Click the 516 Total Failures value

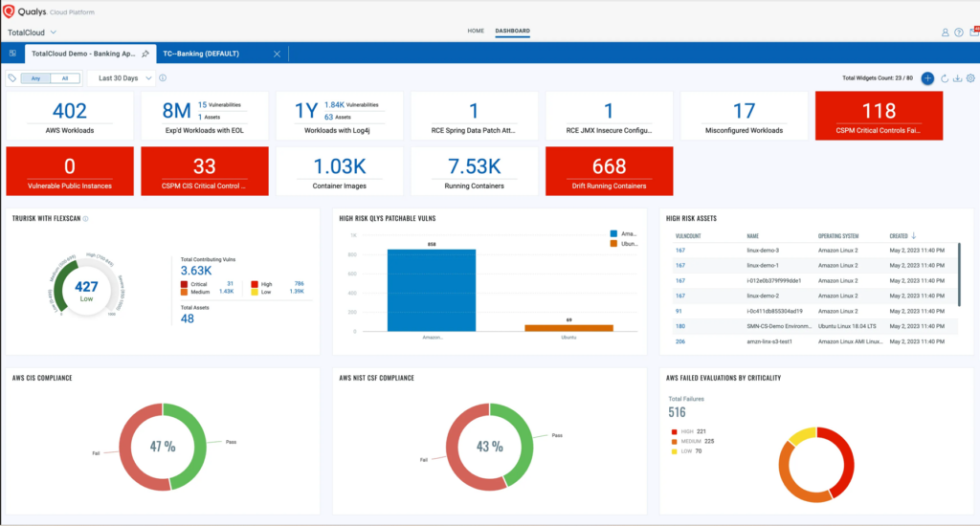coord(677,412)
